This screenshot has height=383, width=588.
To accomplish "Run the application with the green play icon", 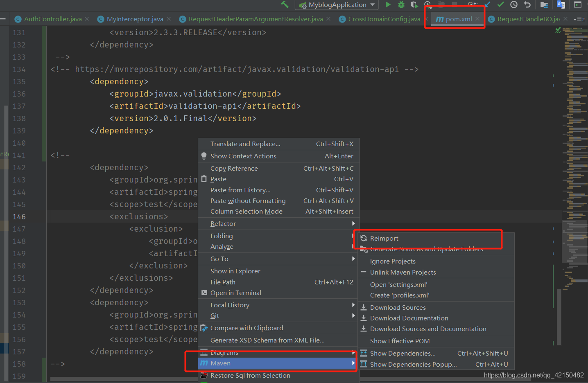I will pyautogui.click(x=388, y=5).
